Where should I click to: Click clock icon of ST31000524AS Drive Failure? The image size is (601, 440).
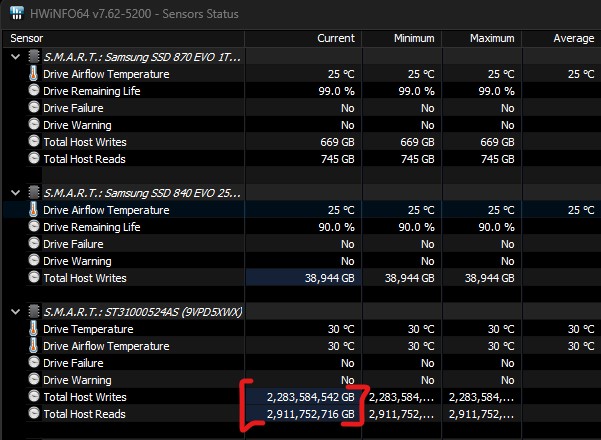click(x=34, y=363)
